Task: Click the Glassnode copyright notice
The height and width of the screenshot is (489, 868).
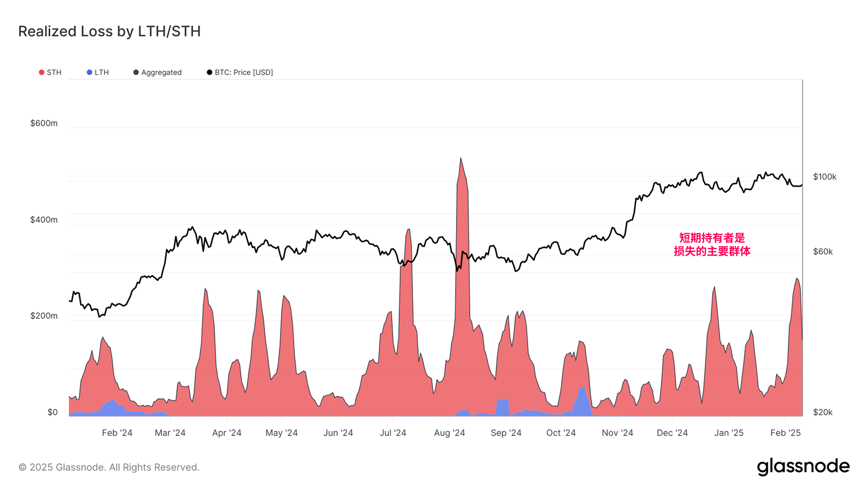Action: tap(109, 467)
